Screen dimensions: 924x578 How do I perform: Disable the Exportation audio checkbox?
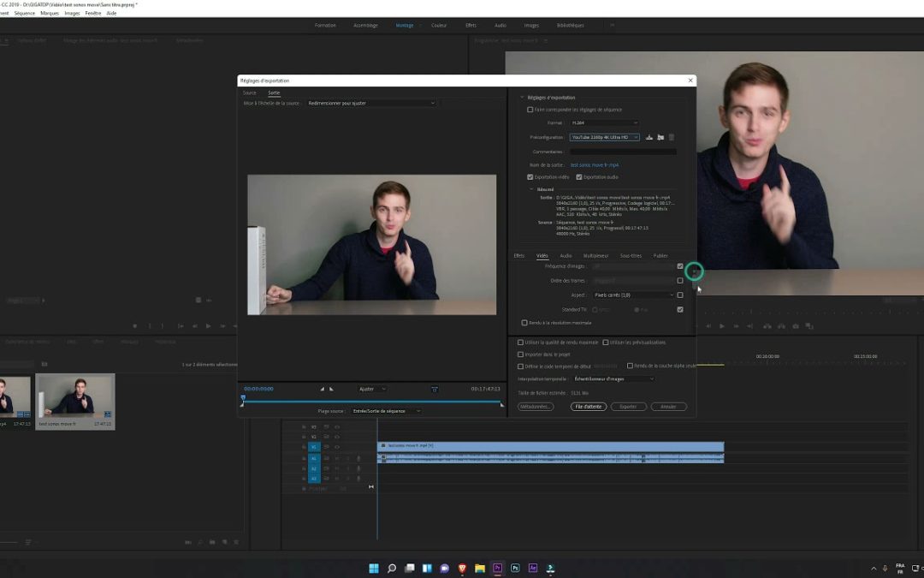point(577,177)
